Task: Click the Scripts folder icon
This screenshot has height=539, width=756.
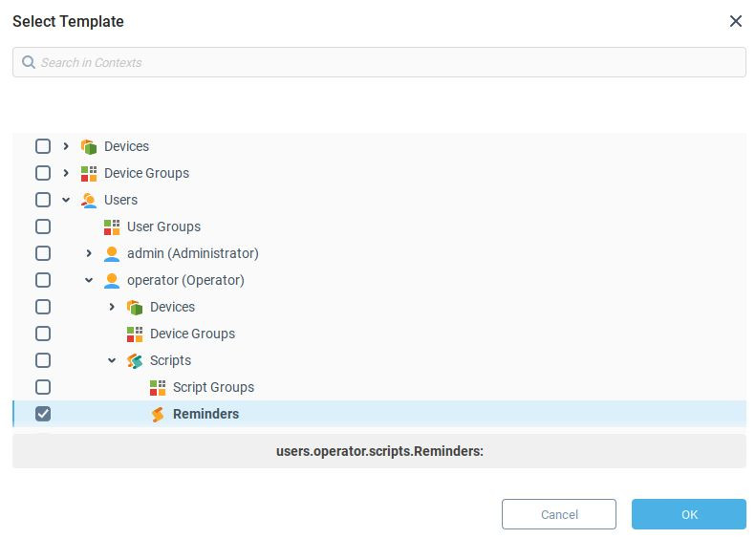Action: (135, 360)
